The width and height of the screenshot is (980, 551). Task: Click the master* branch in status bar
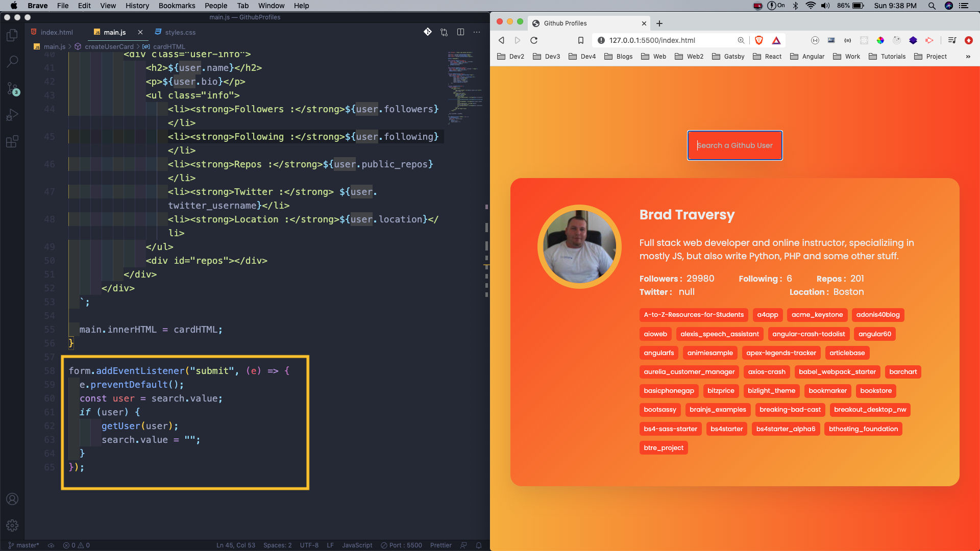(x=23, y=545)
